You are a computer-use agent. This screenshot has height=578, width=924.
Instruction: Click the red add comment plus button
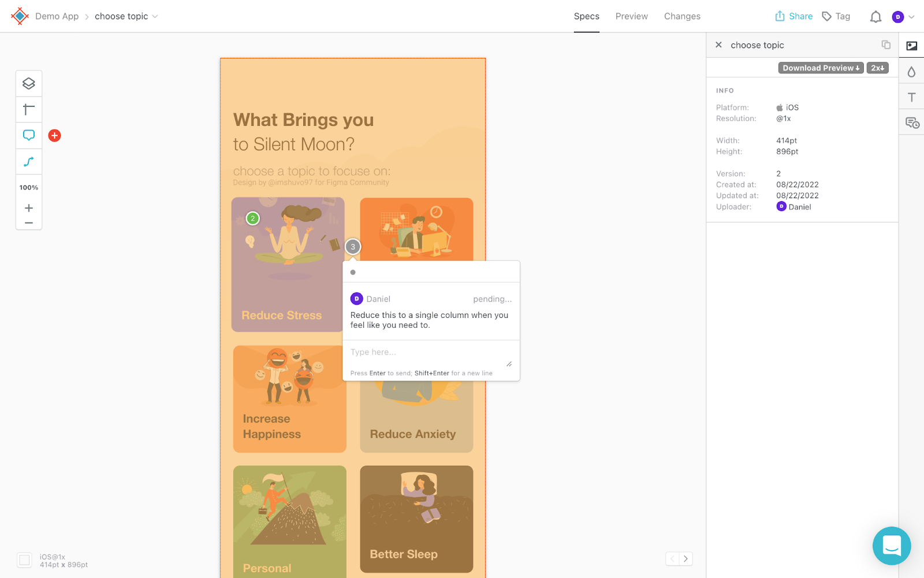pyautogui.click(x=54, y=135)
